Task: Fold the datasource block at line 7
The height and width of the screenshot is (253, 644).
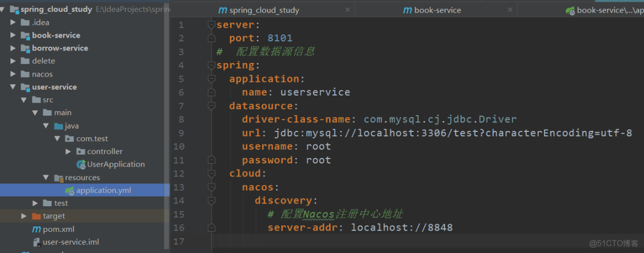Action: pos(212,106)
